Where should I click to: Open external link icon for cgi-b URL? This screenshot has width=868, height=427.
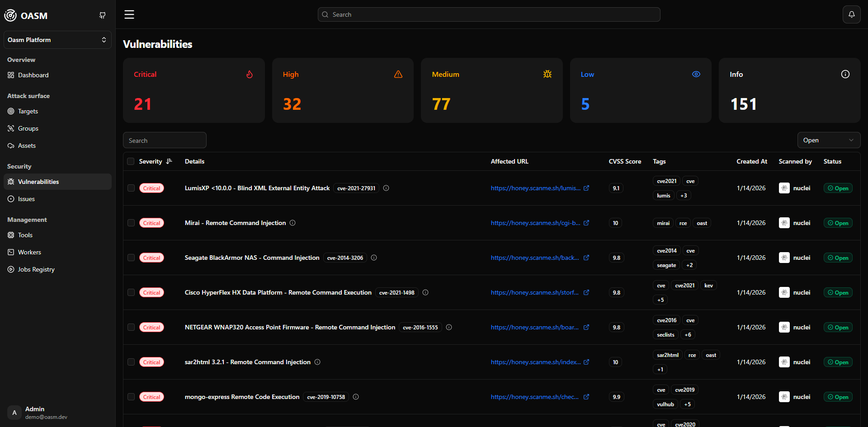586,223
